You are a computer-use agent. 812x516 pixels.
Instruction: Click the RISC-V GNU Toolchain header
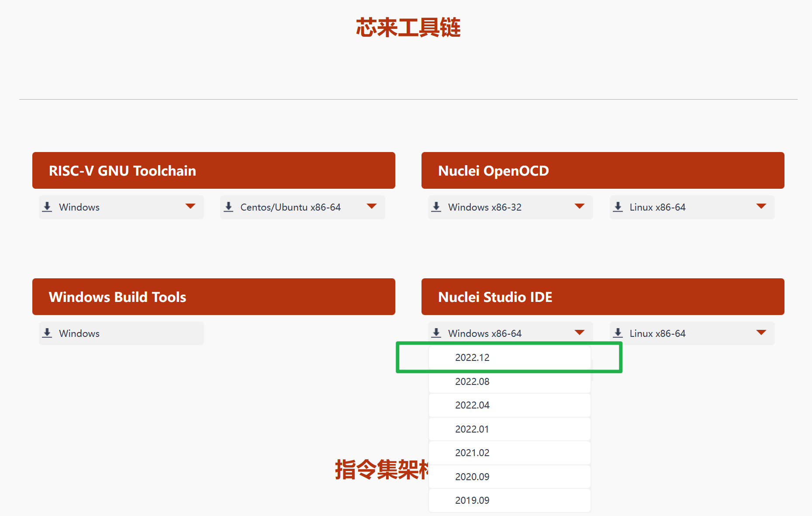tap(214, 170)
